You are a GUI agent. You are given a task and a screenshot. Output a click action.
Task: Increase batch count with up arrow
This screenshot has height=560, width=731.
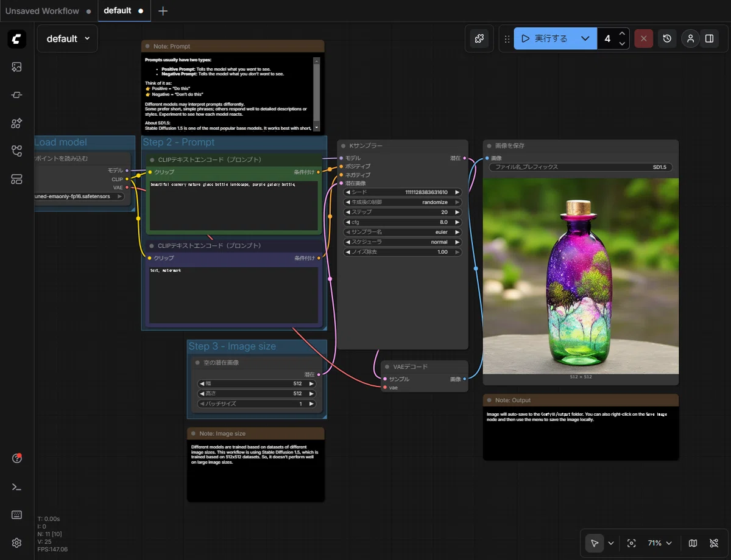(621, 33)
